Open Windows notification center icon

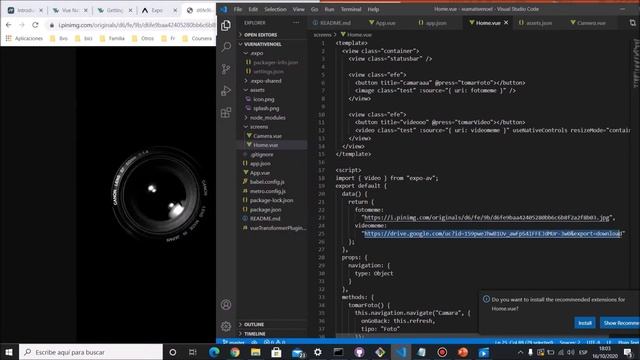pos(629,352)
